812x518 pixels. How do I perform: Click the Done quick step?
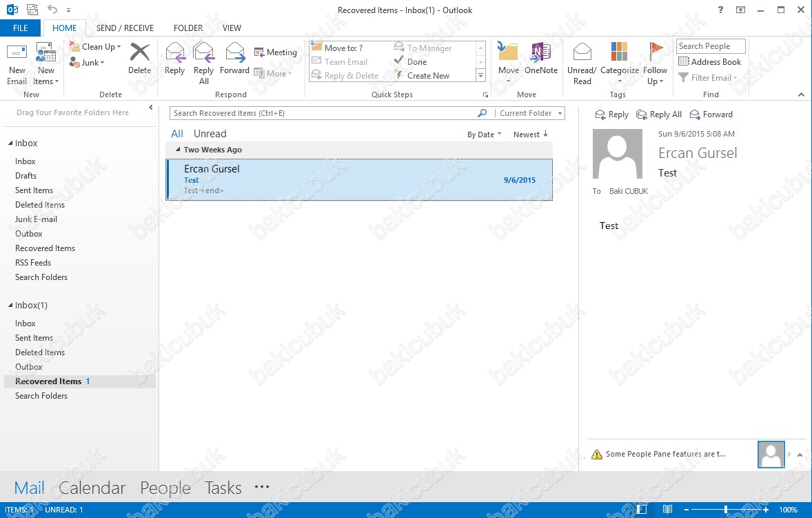(x=412, y=61)
